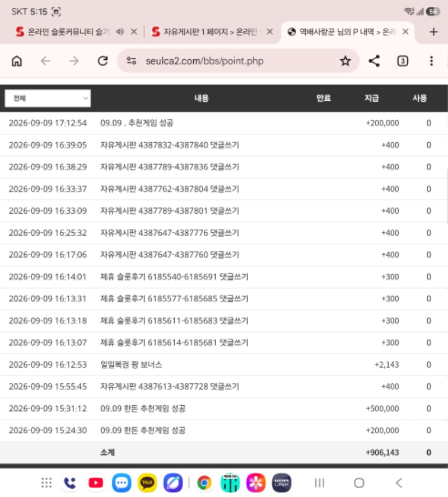Go to the browser home page
Viewport: 448px width, 497px height.
[17, 61]
